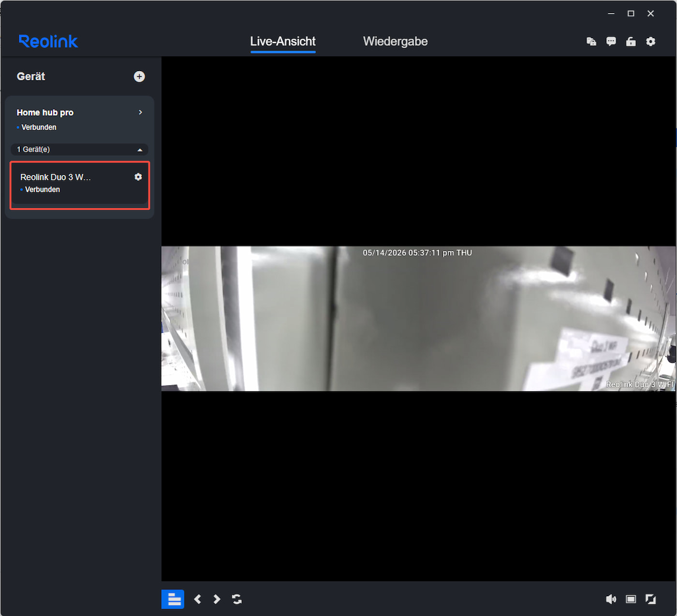Open the Home hub pro details chevron
The image size is (677, 616).
click(140, 112)
